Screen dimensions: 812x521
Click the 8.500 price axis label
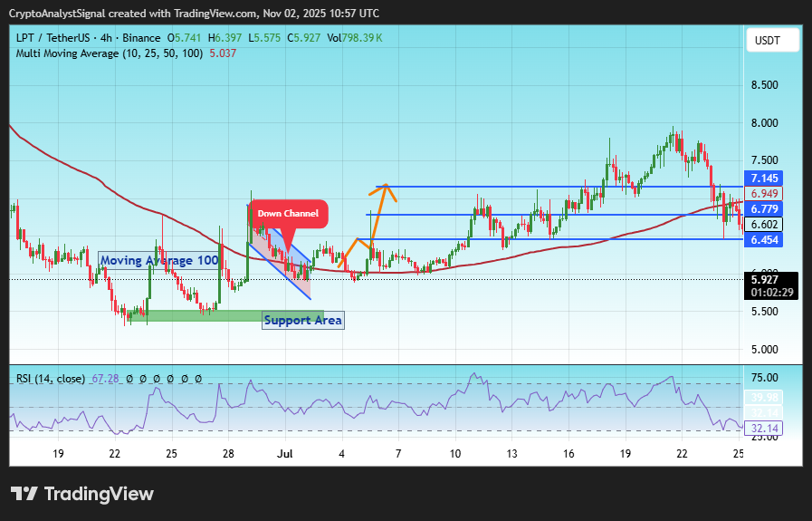(x=765, y=85)
